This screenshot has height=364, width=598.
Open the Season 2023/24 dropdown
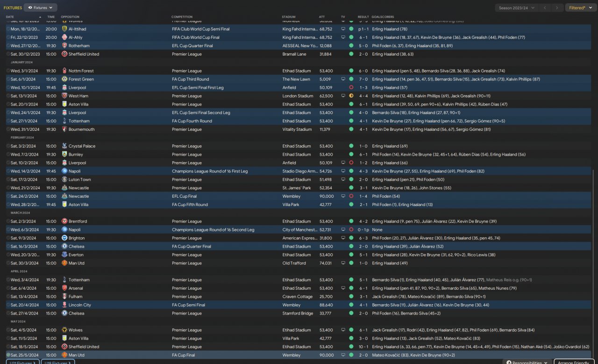(516, 7)
